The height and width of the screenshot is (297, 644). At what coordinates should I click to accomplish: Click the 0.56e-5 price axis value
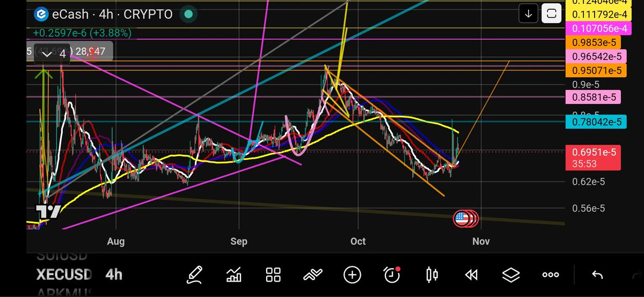(589, 209)
